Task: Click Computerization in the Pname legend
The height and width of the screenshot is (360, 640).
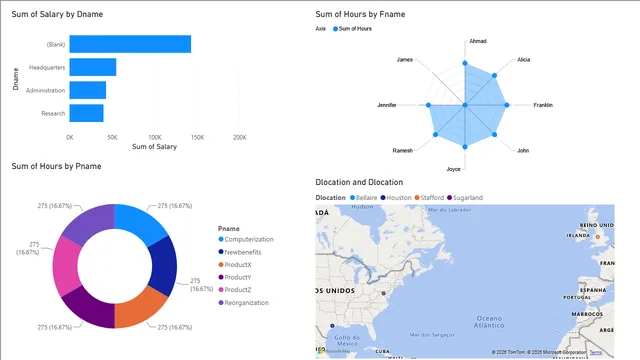Action: (x=246, y=239)
